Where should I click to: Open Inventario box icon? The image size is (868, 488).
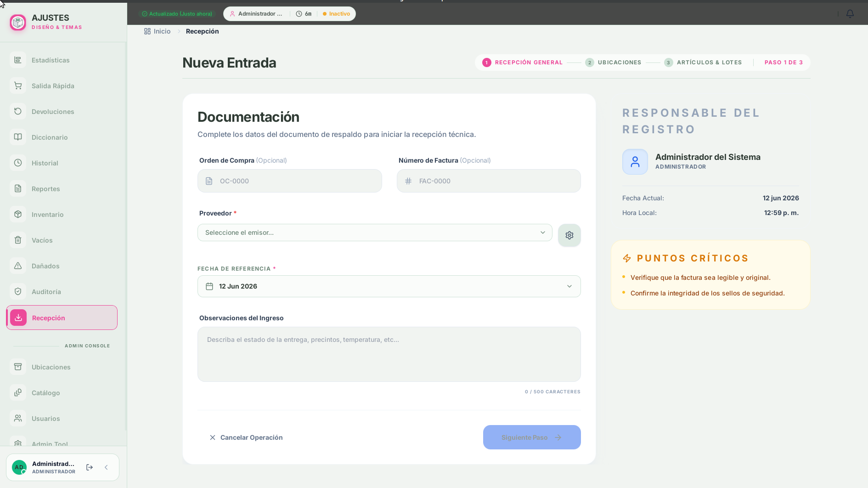[x=18, y=215]
